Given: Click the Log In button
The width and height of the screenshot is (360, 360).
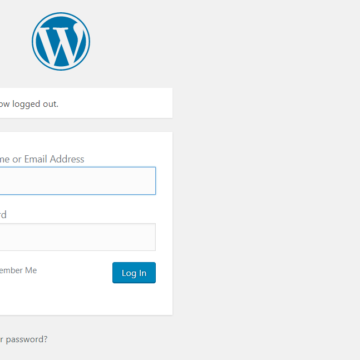Looking at the screenshot, I should (x=134, y=273).
